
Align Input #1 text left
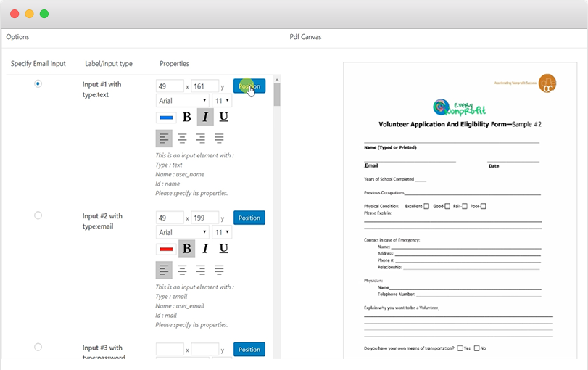(x=164, y=139)
